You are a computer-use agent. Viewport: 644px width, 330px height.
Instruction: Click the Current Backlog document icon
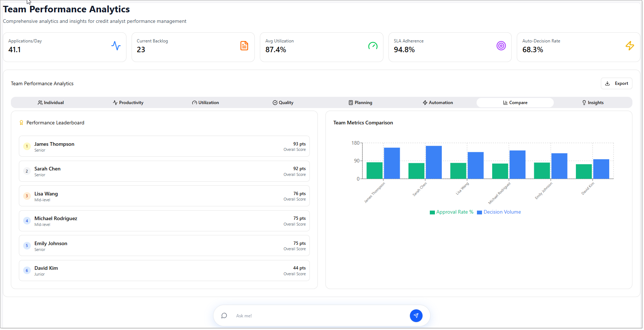tap(244, 46)
